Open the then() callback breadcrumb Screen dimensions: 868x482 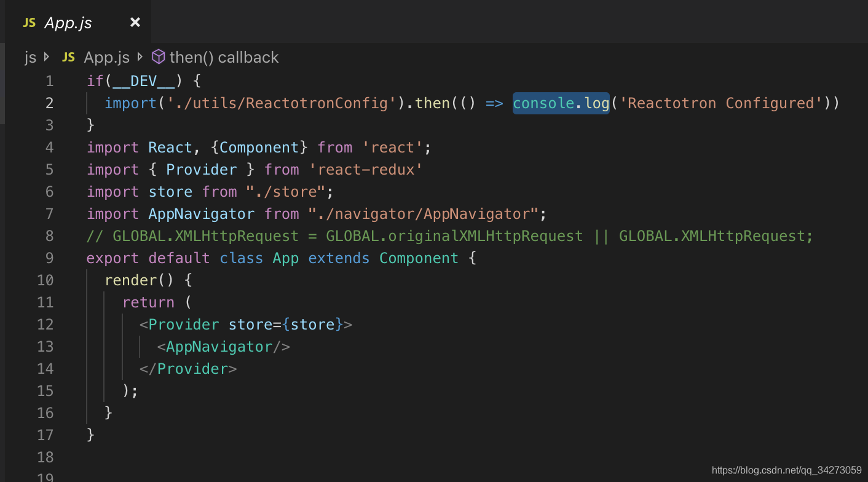pyautogui.click(x=224, y=57)
